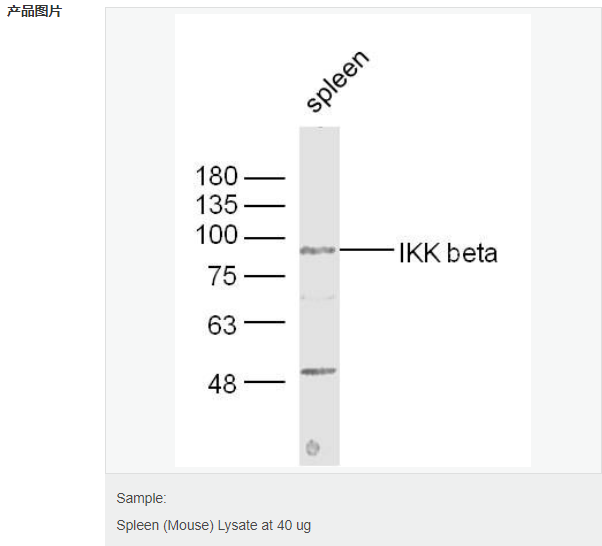Click the Spleen (Mouse) Lysate description text
602x546 pixels.
(213, 525)
